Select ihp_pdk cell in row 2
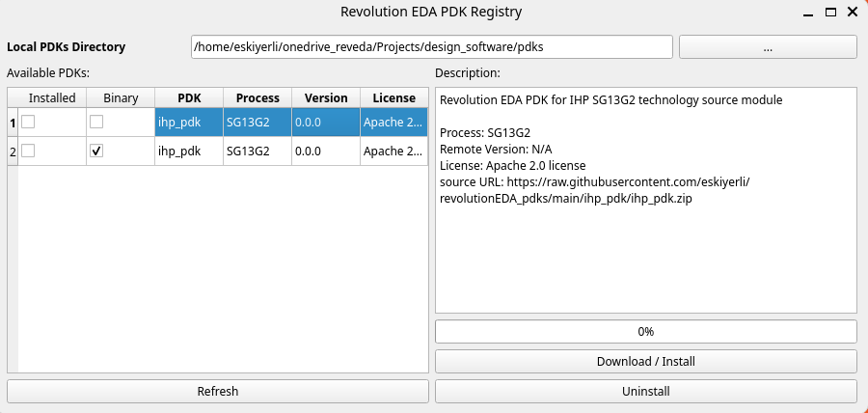Viewport: 868px width, 413px height. coord(189,151)
